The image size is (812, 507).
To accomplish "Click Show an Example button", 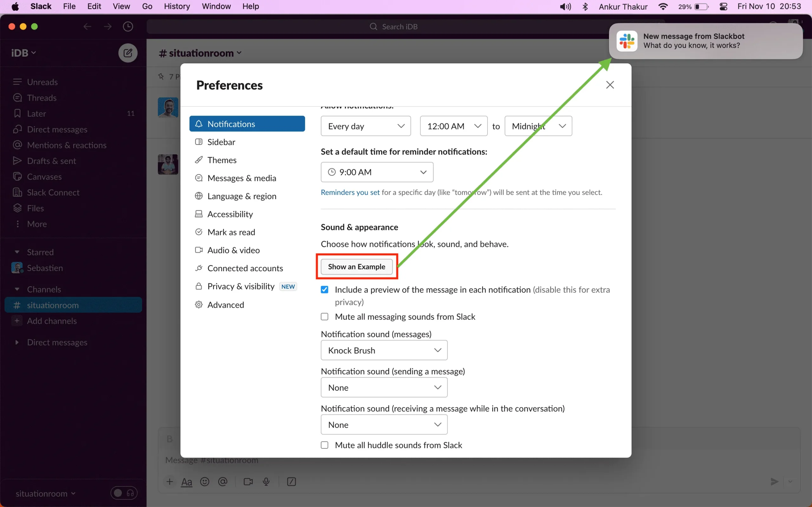I will 356,266.
